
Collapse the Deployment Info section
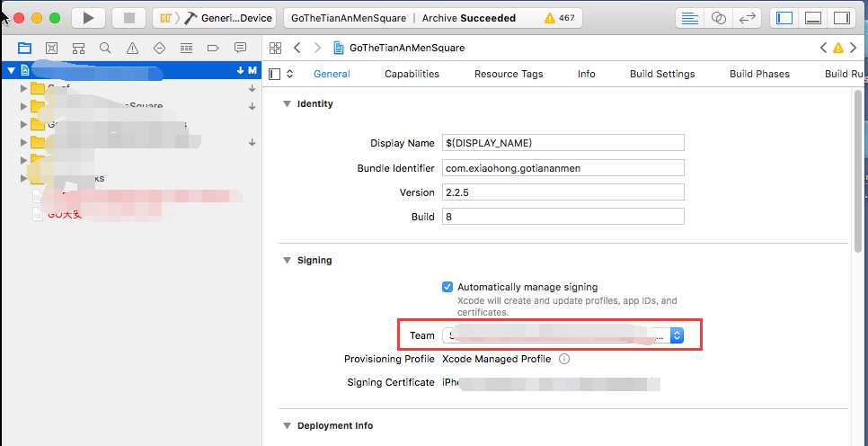click(x=287, y=425)
